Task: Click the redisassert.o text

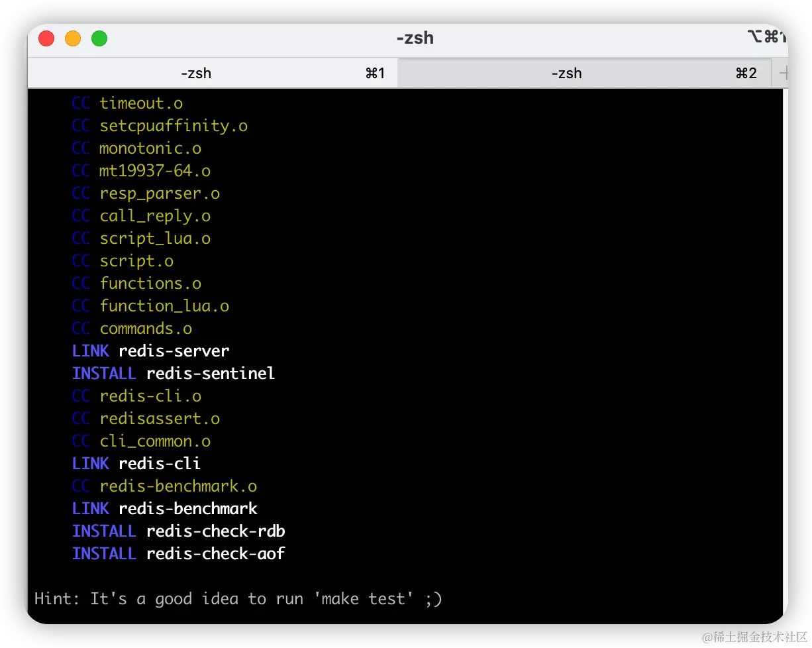Action: click(x=160, y=419)
